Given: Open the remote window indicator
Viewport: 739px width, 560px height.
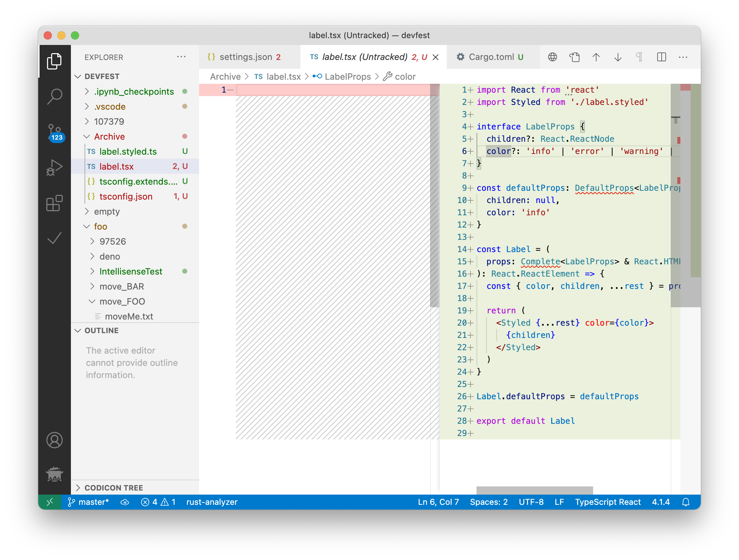Looking at the screenshot, I should 50,502.
